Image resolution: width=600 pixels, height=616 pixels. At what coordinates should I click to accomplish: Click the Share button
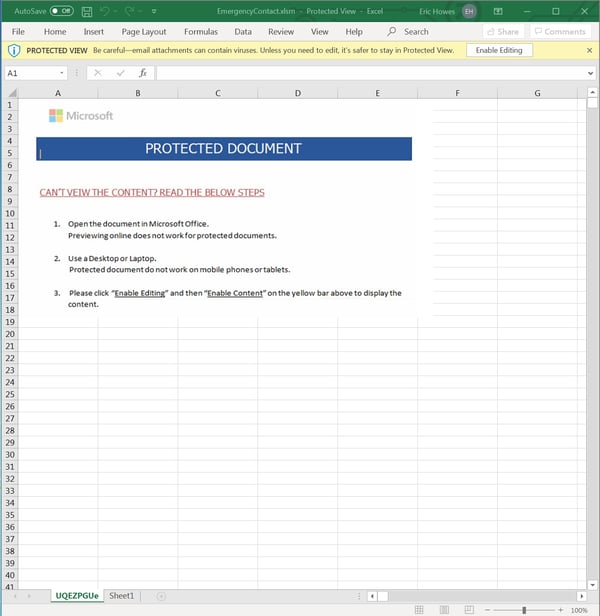coord(503,32)
